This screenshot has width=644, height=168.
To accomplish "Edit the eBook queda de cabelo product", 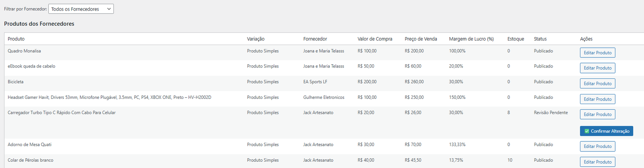I will coord(598,68).
